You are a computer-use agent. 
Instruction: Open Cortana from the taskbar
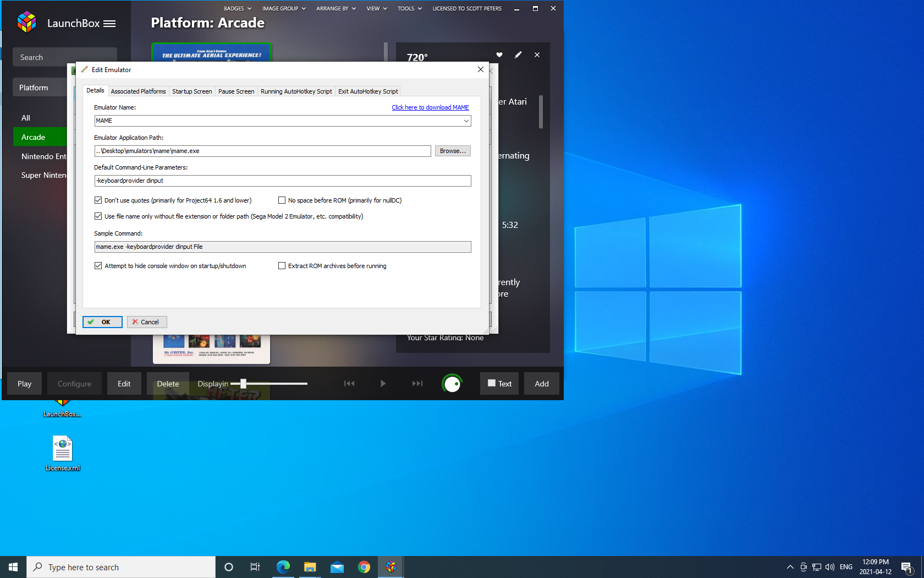click(229, 567)
